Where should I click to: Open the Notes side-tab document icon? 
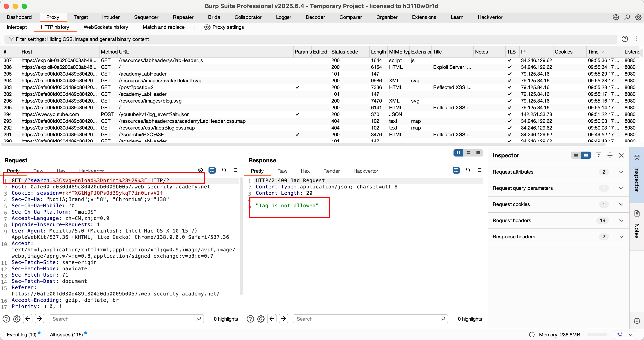click(637, 213)
